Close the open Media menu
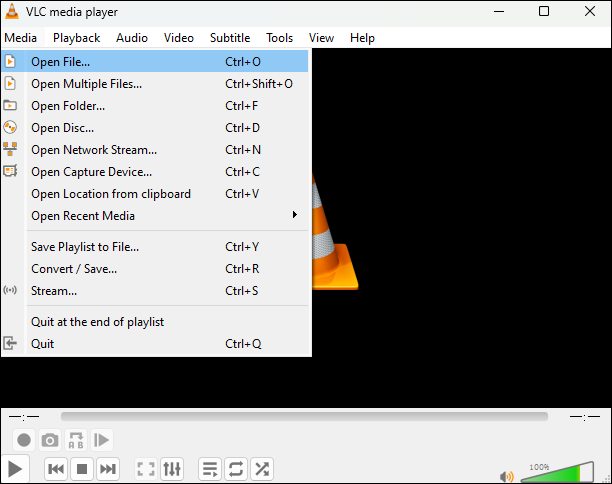612x484 pixels. coord(21,38)
